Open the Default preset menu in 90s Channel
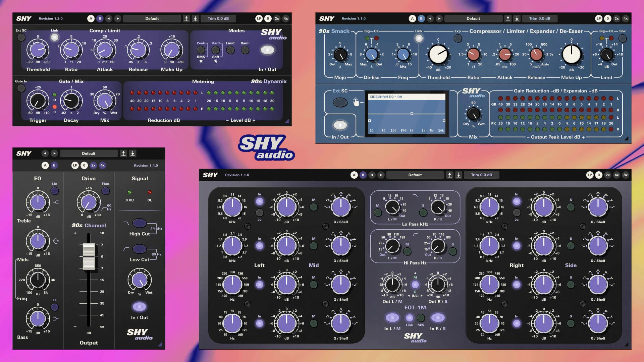This screenshot has height=362, width=644. point(89,153)
